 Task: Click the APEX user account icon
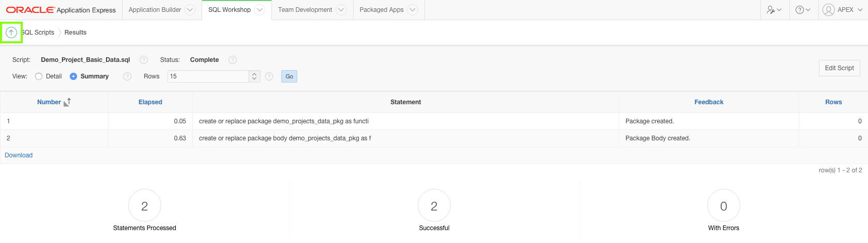829,10
